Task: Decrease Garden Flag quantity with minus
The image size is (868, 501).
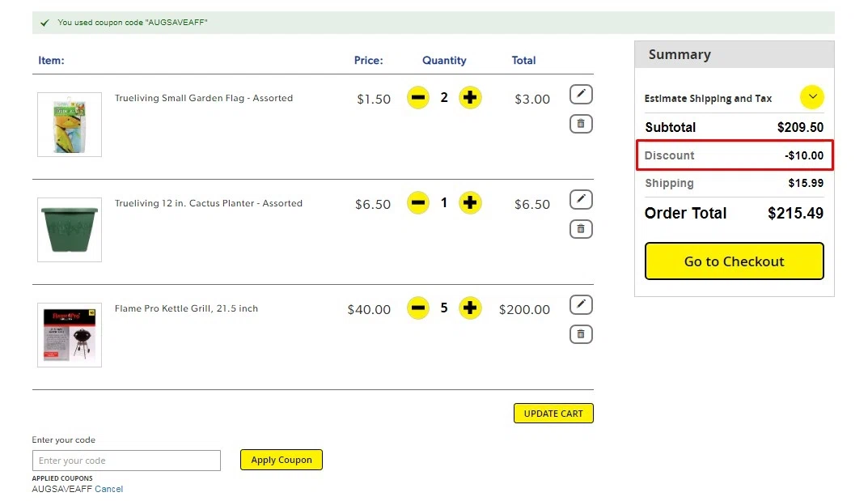Action: 418,98
